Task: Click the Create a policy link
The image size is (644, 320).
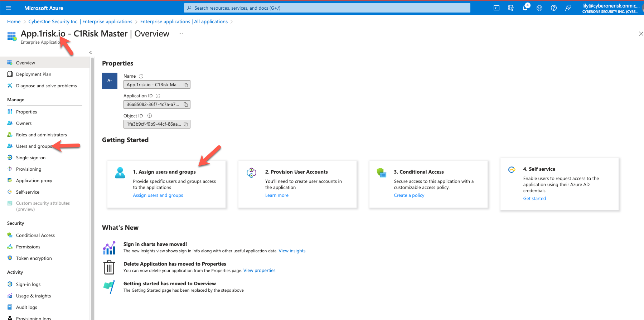Action: pos(409,195)
